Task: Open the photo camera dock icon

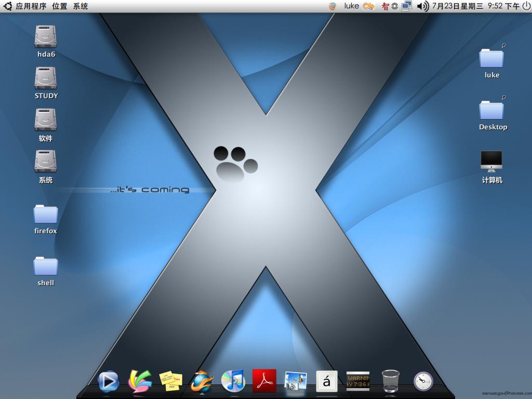Action: [x=296, y=381]
